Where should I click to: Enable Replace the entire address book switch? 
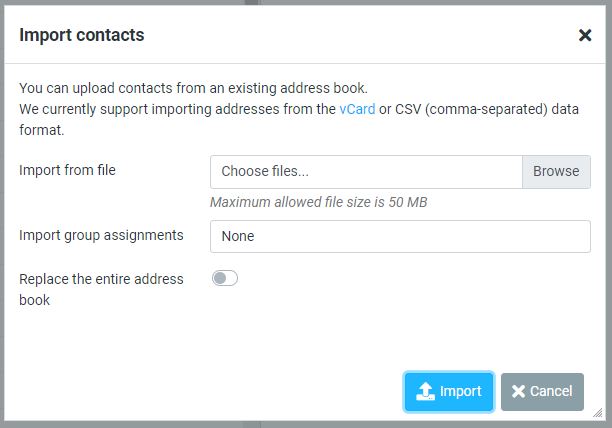225,278
